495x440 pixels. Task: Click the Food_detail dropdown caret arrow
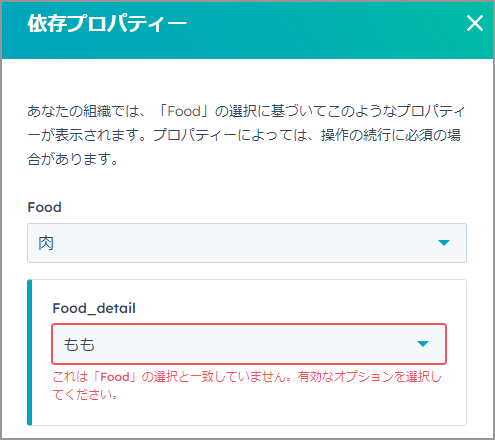(423, 344)
